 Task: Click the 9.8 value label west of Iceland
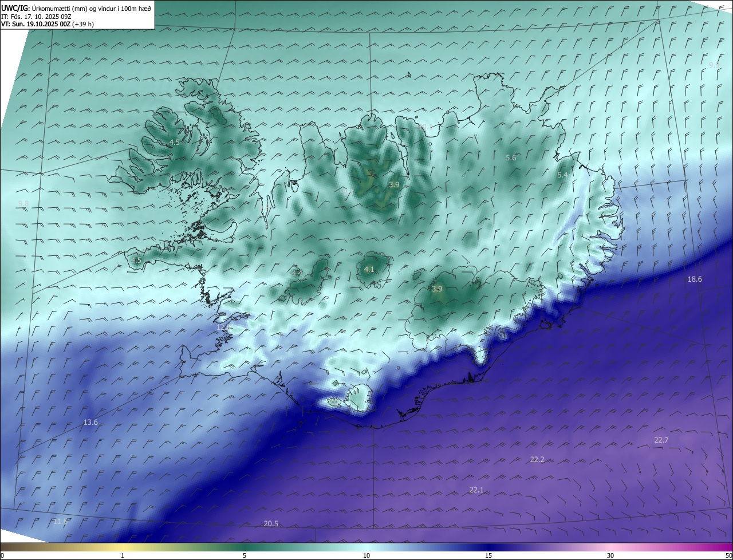[23, 204]
